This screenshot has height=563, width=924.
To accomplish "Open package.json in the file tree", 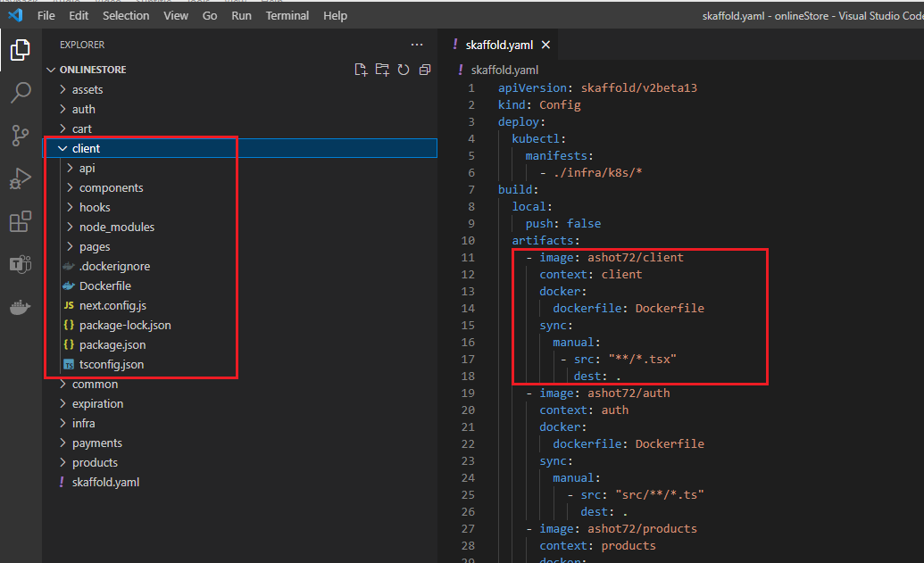I will point(112,344).
